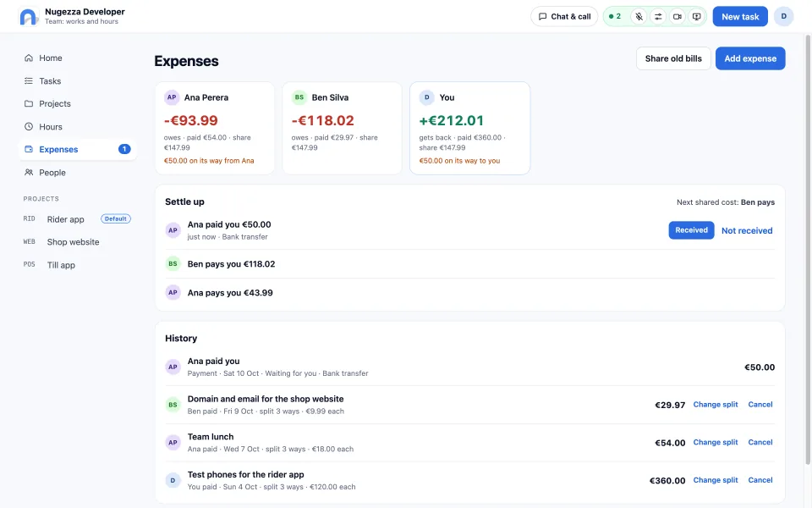Click the Expenses badge showing 1

[x=124, y=149]
